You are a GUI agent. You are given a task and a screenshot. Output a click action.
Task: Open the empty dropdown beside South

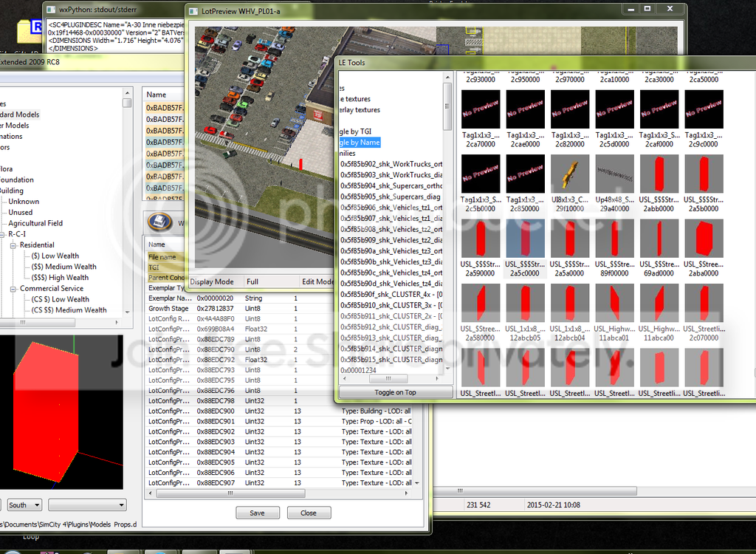[x=88, y=505]
